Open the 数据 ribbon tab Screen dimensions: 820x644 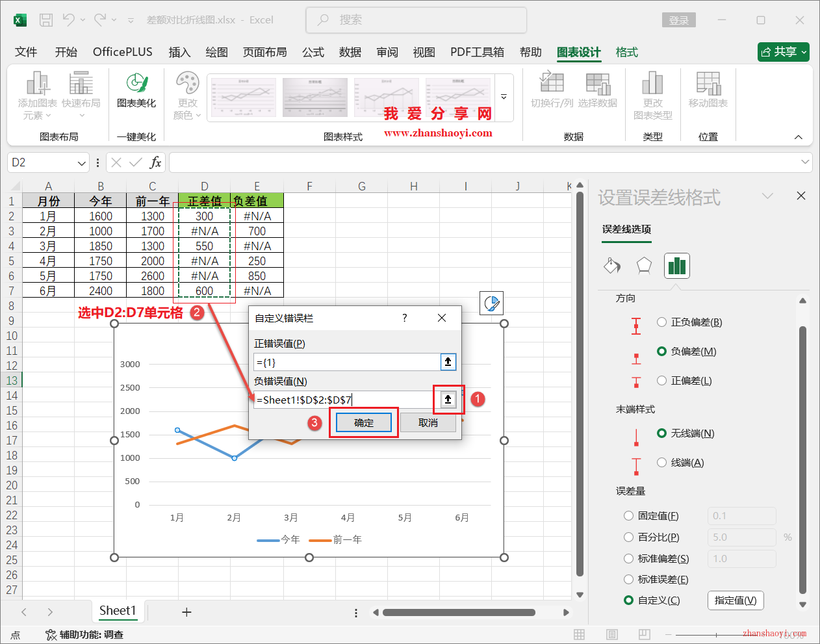(x=350, y=52)
